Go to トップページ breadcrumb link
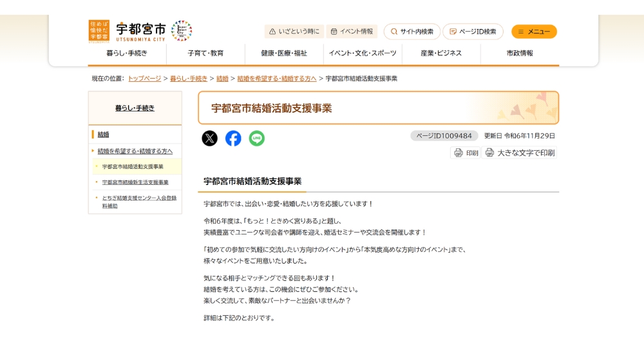The height and width of the screenshot is (348, 644). point(144,79)
